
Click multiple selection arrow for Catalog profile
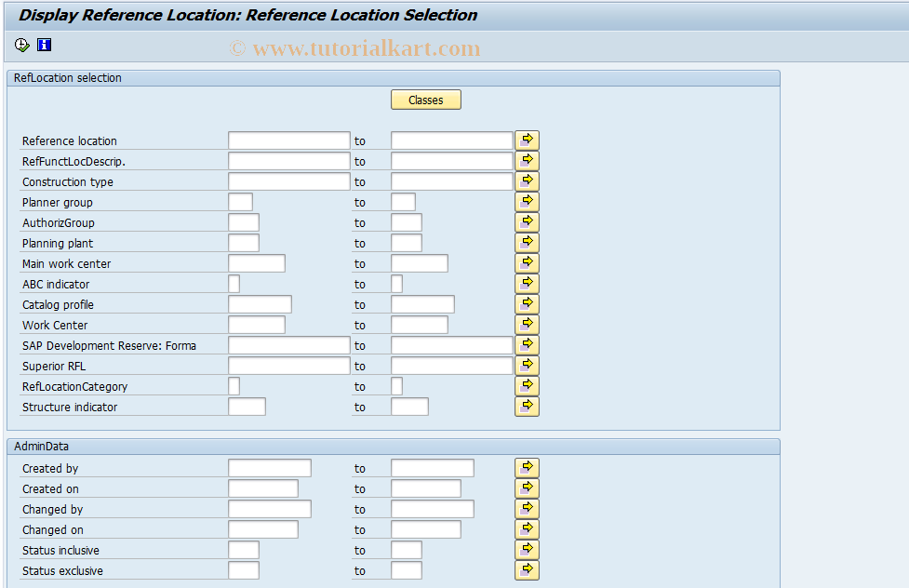pos(526,303)
